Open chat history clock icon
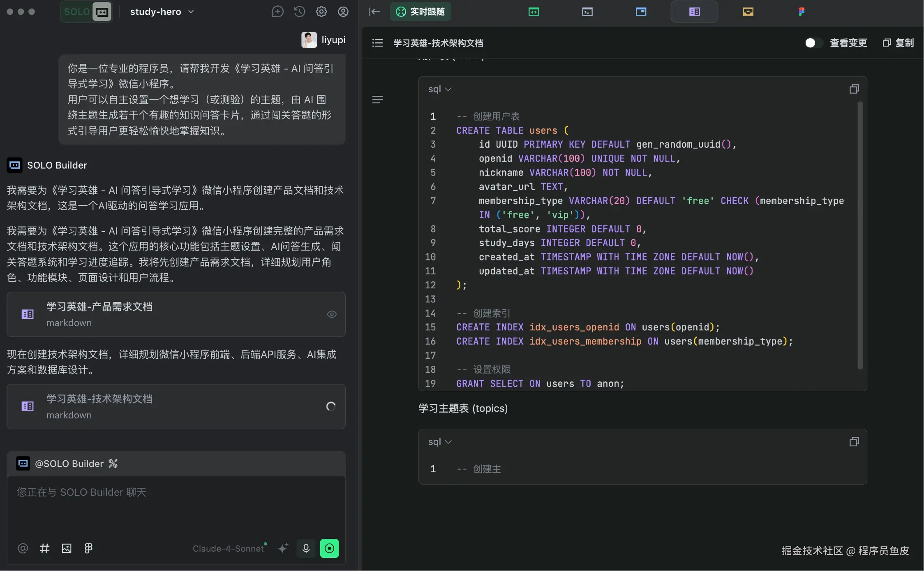This screenshot has width=924, height=571. (x=299, y=12)
